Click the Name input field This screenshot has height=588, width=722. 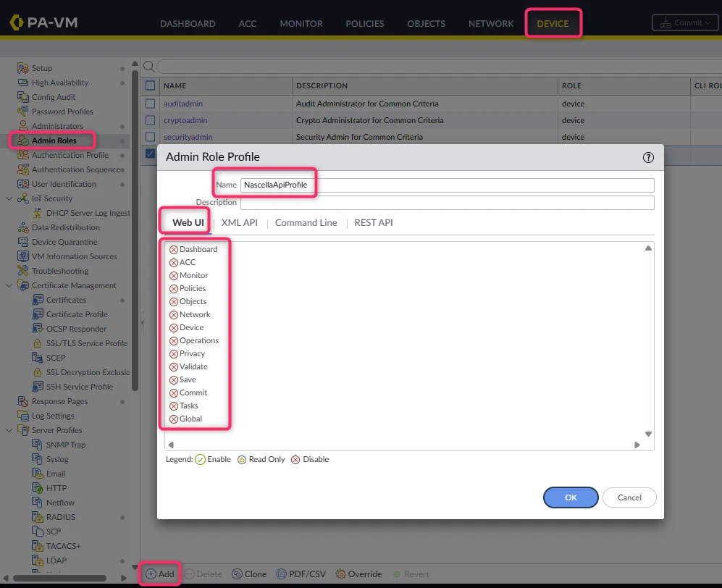447,185
